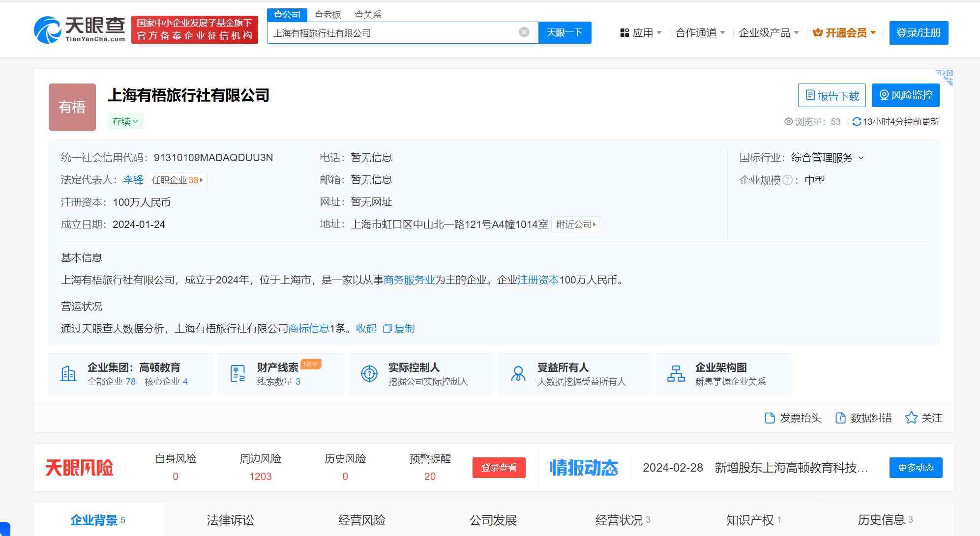Click the 风险监控 button

(x=906, y=95)
